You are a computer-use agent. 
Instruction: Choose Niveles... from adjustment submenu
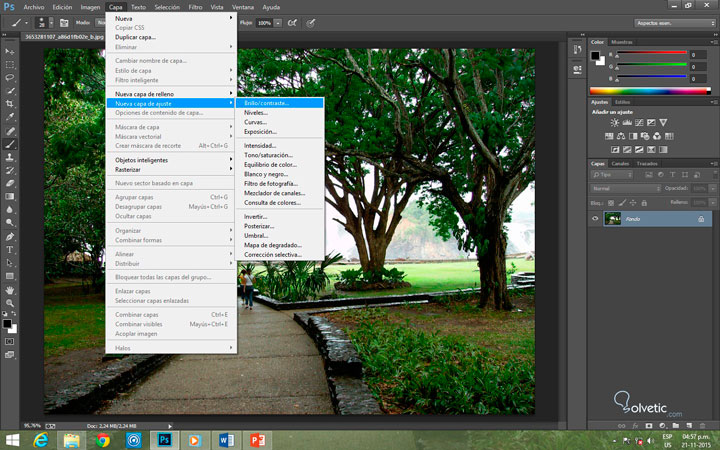(256, 112)
